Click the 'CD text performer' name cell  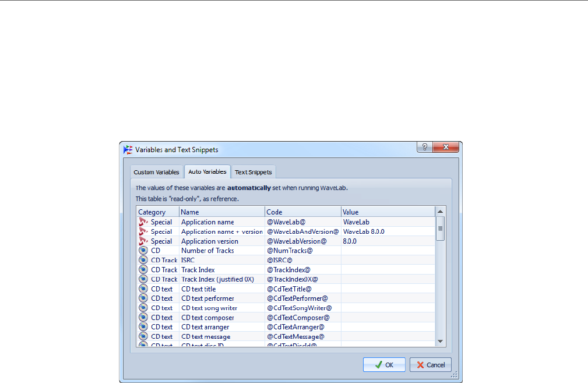click(222, 298)
